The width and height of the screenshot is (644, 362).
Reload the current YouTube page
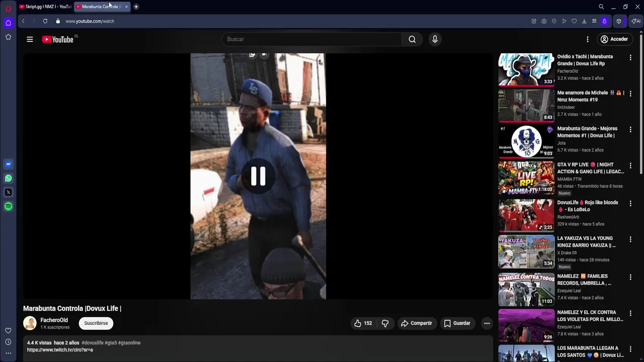click(x=45, y=21)
